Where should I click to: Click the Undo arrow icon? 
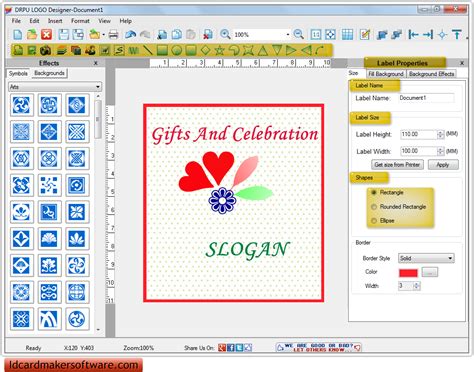(130, 34)
